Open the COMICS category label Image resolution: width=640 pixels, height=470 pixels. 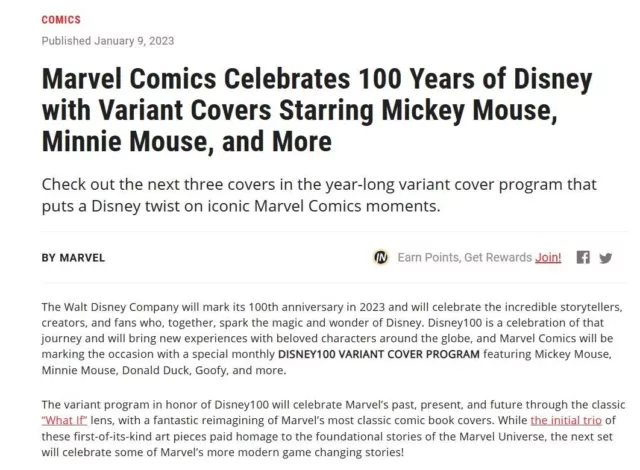pyautogui.click(x=61, y=20)
